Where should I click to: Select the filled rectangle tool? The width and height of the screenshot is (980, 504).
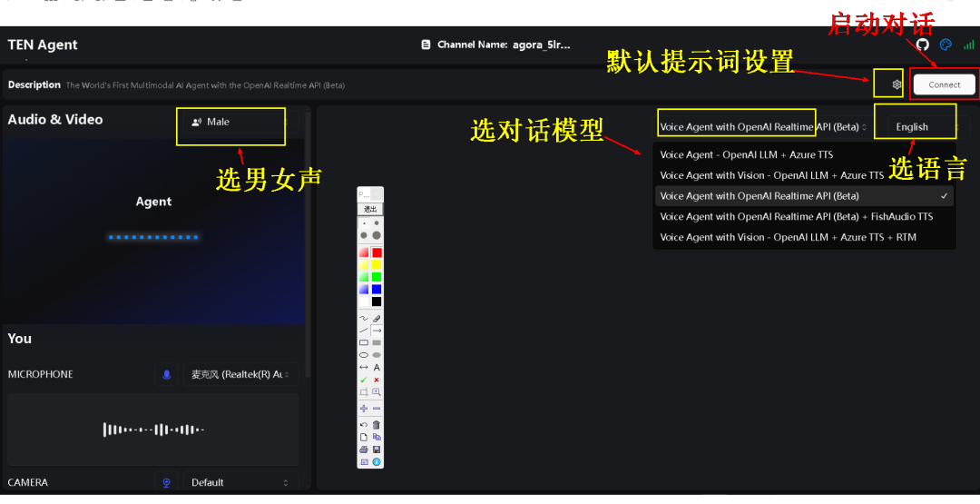click(x=377, y=342)
